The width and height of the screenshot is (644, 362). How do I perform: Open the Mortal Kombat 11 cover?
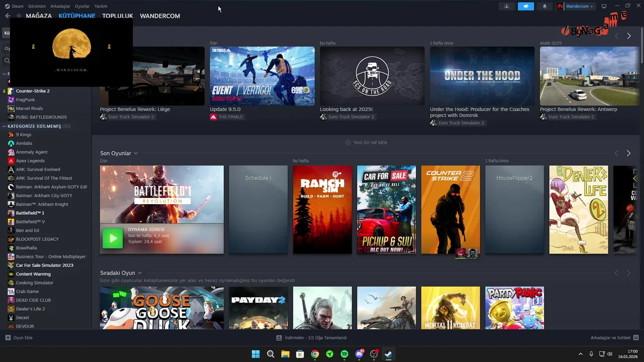pos(450,308)
